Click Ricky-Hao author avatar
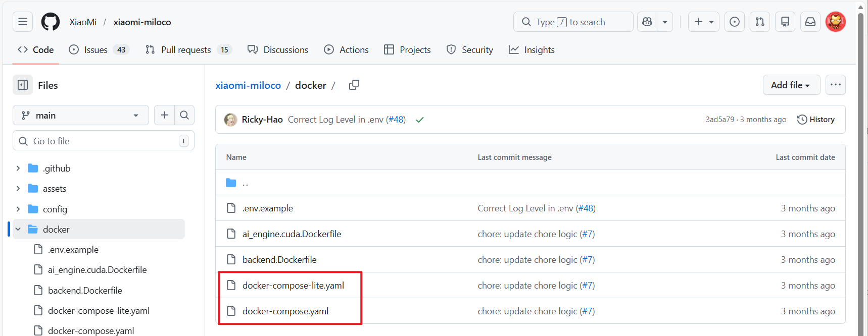868x336 pixels. coord(231,120)
